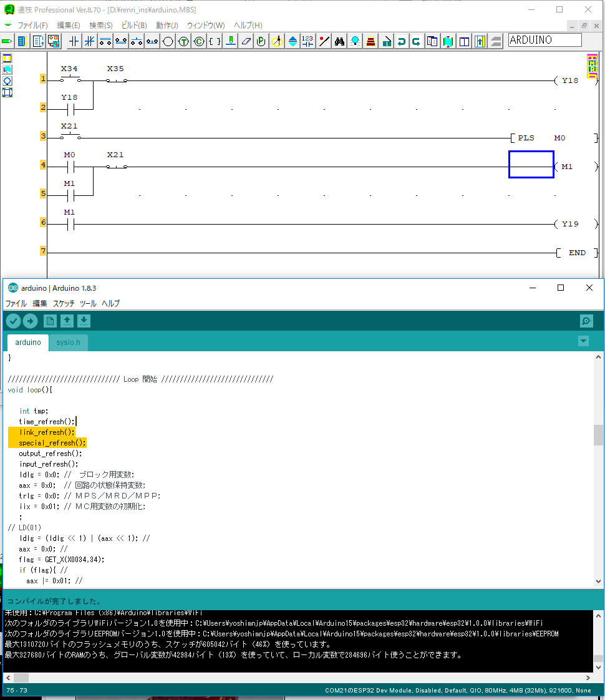Viewport: 605px width, 700px height.
Task: Open the ビルド(B) menu
Action: 134,26
